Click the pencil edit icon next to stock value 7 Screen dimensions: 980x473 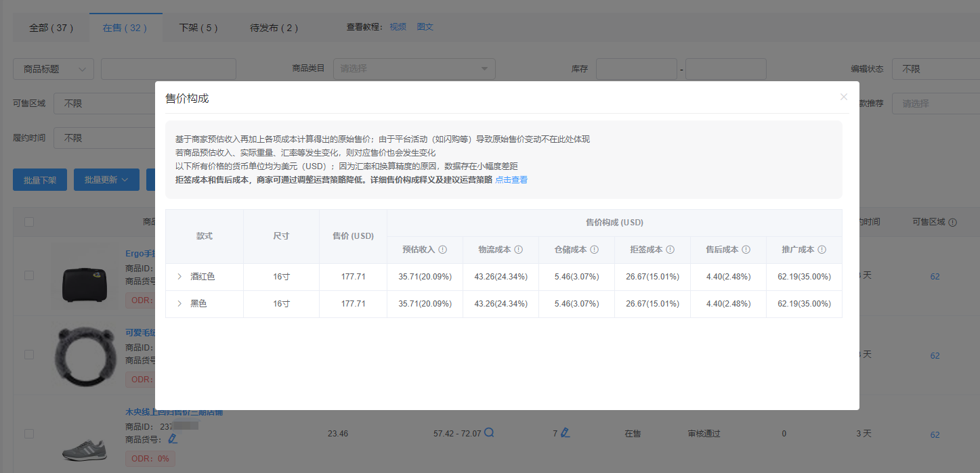pyautogui.click(x=565, y=433)
